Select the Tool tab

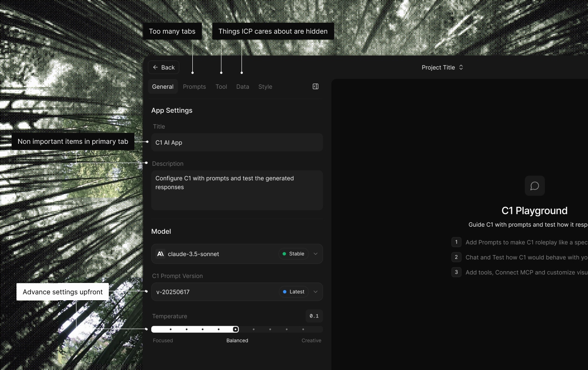tap(221, 87)
